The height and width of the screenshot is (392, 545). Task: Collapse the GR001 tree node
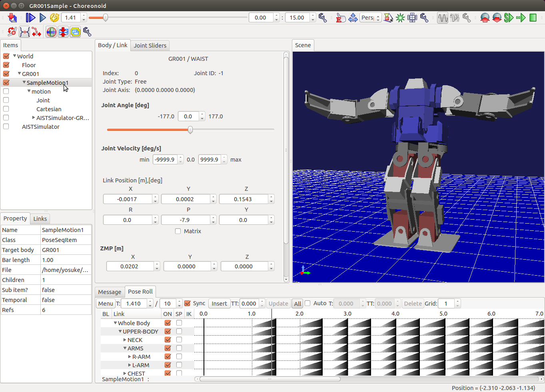20,74
